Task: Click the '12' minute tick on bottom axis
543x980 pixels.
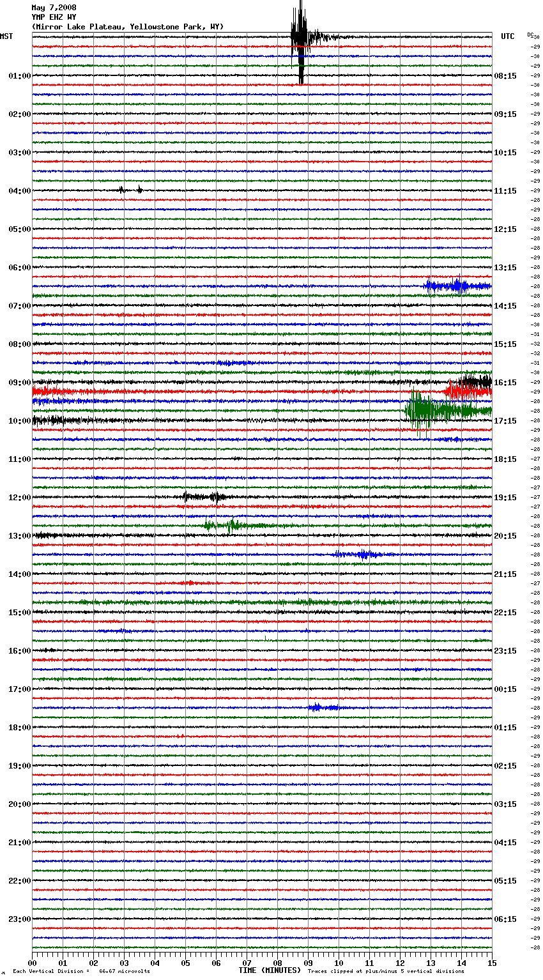Action: 400,963
